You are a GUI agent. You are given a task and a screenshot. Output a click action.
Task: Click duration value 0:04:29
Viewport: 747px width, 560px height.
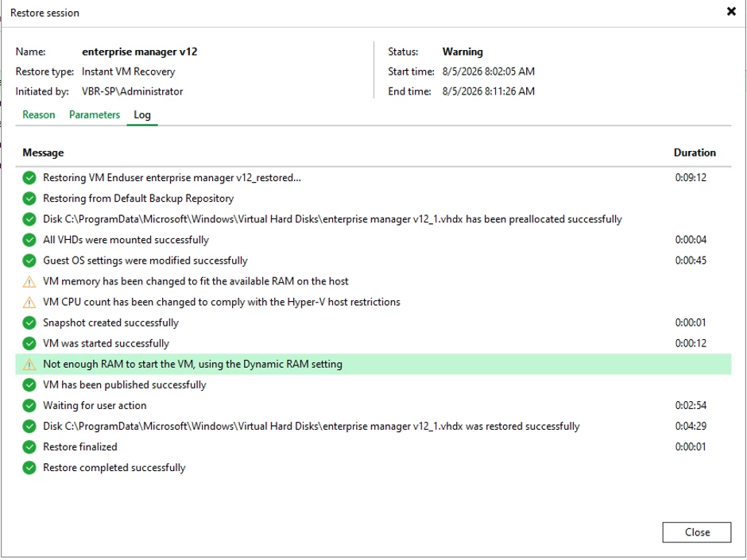point(691,427)
